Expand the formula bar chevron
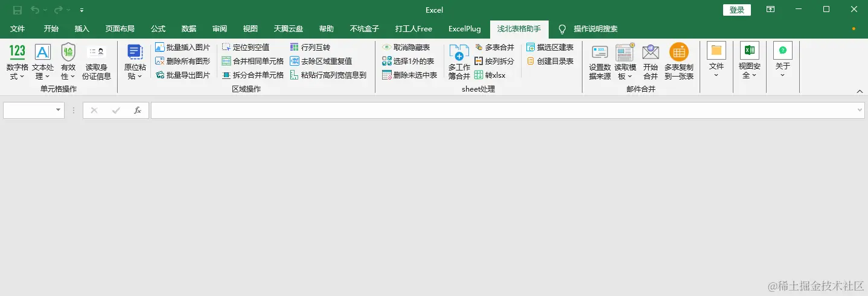The image size is (868, 296). (x=860, y=110)
